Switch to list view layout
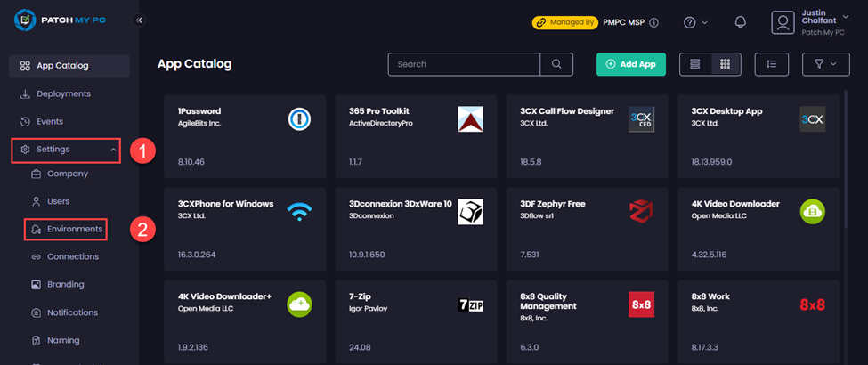 click(695, 64)
